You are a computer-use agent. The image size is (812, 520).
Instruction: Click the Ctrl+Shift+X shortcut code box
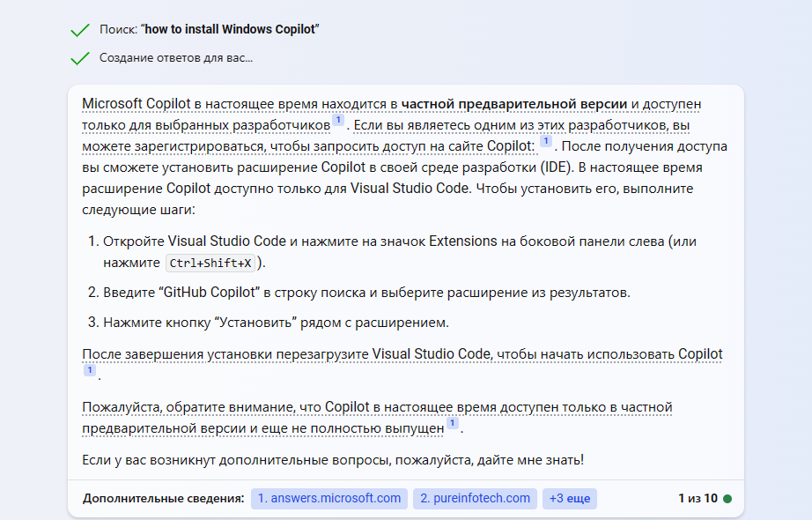point(210,263)
